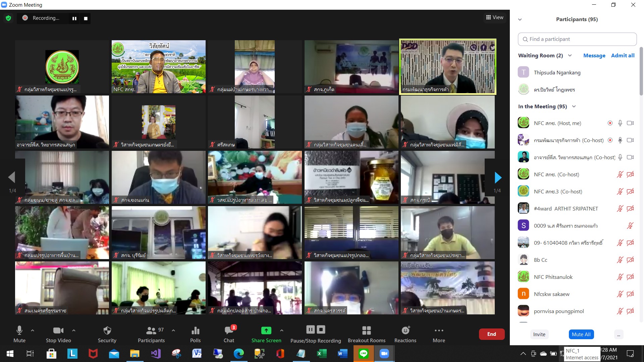The image size is (644, 362).
Task: Open LINE from the taskbar
Action: [x=364, y=354]
